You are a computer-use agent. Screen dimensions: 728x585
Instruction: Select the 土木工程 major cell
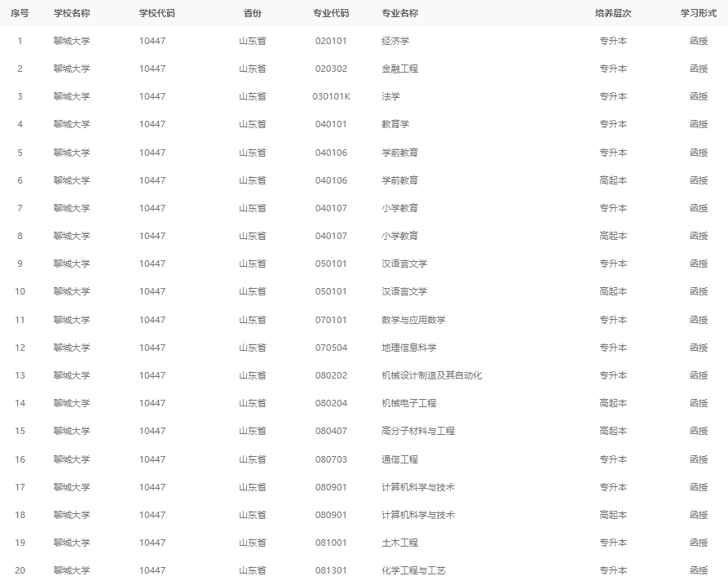click(399, 543)
